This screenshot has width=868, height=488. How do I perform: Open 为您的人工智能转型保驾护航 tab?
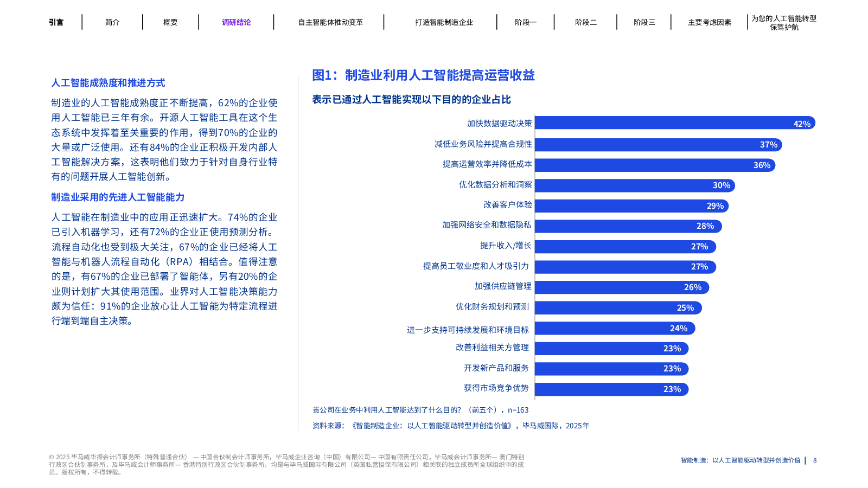pos(783,22)
